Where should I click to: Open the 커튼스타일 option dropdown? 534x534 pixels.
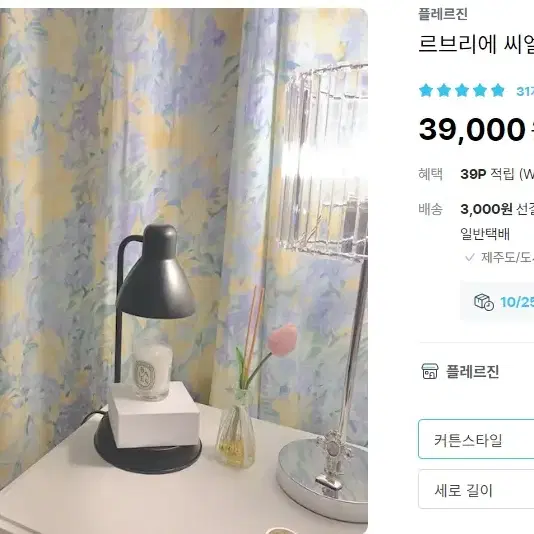pos(476,440)
